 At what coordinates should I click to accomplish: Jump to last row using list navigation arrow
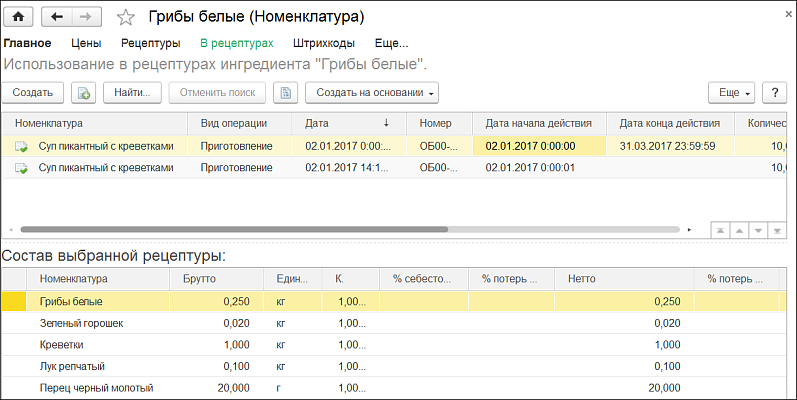(x=781, y=230)
